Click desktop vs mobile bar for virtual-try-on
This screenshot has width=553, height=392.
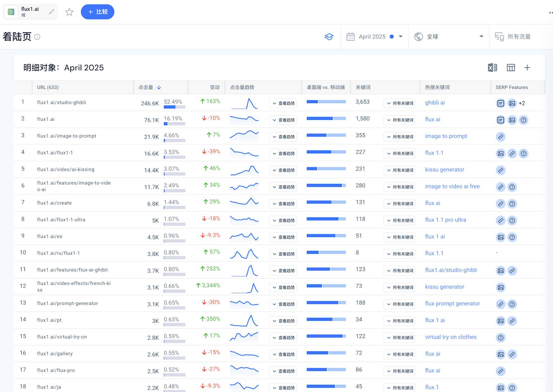tap(326, 336)
